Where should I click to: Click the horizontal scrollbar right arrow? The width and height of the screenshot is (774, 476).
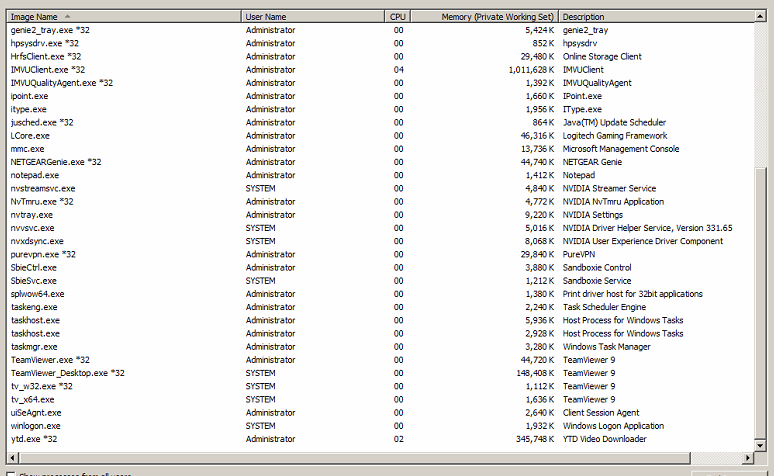(748, 458)
